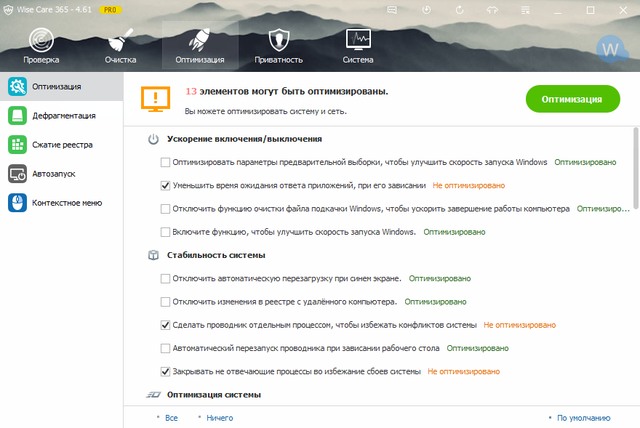Uncheck Уменьшить время ожидания ответа приложений
The height and width of the screenshot is (428, 640).
(165, 186)
